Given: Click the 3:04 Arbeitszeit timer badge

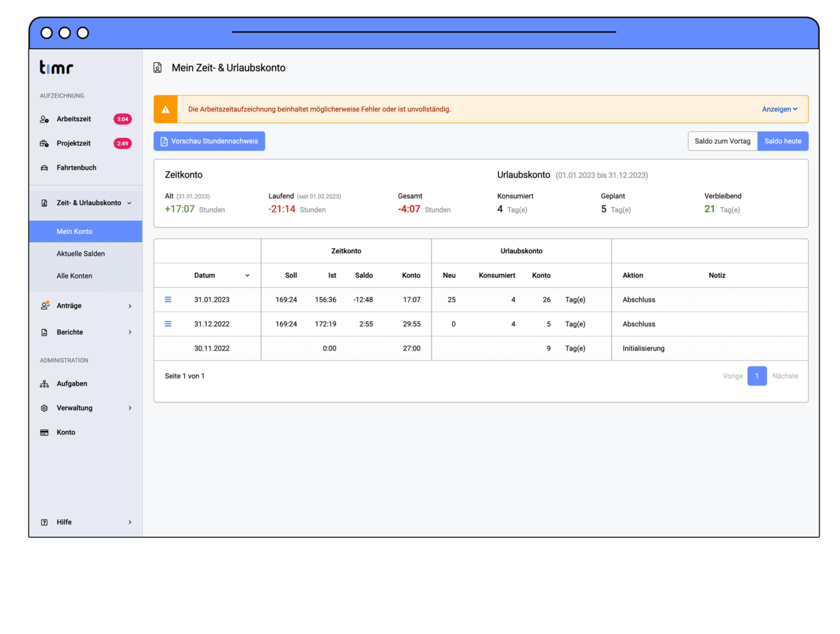Looking at the screenshot, I should 122,119.
